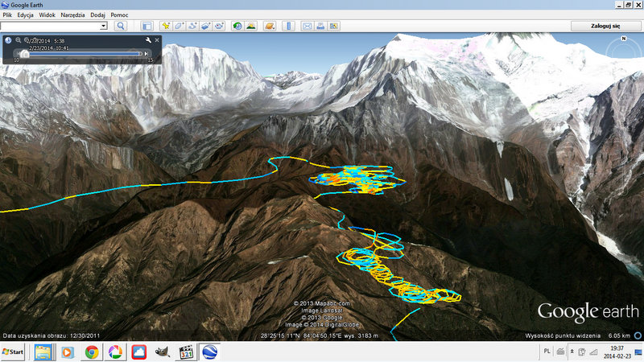This screenshot has width=644, height=362.
Task: Toggle historical imagery clock icon
Action: click(237, 26)
